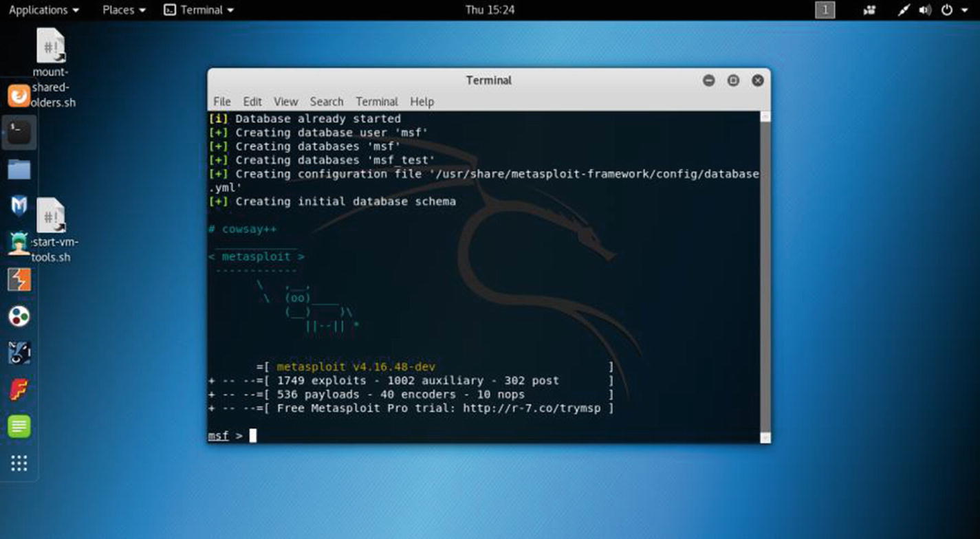Click the '# cowsay++' text
Screen dimensions: 980x539
click(x=242, y=229)
